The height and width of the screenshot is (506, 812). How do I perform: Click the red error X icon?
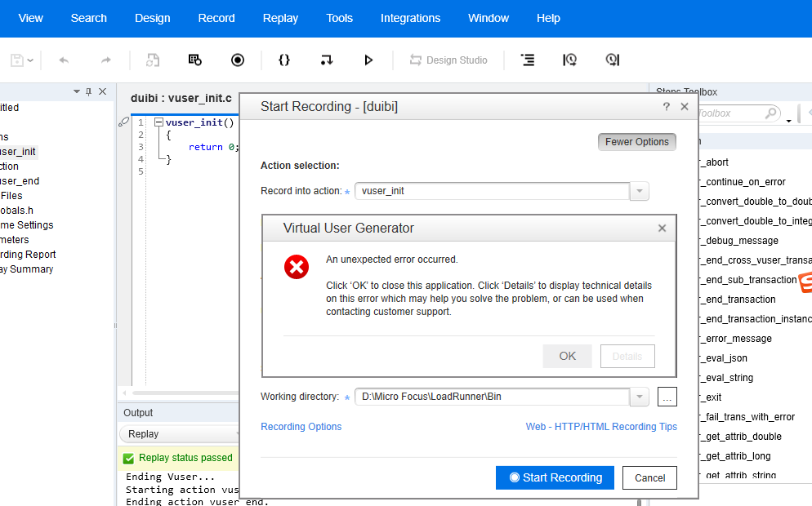[297, 267]
